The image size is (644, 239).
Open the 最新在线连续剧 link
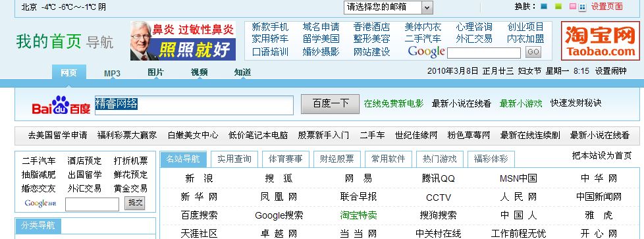[x=530, y=135]
